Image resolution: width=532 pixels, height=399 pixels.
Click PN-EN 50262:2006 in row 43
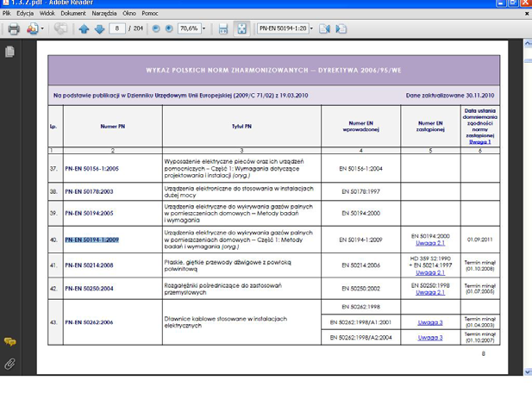point(89,322)
